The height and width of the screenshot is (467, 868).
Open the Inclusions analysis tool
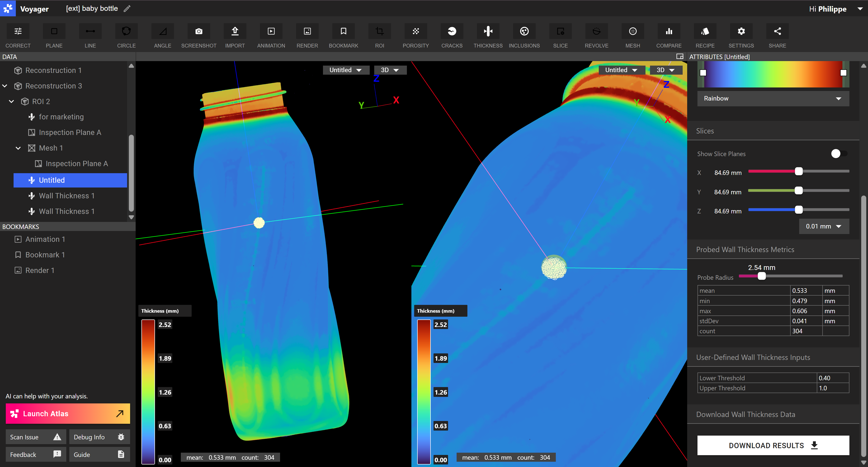[524, 31]
